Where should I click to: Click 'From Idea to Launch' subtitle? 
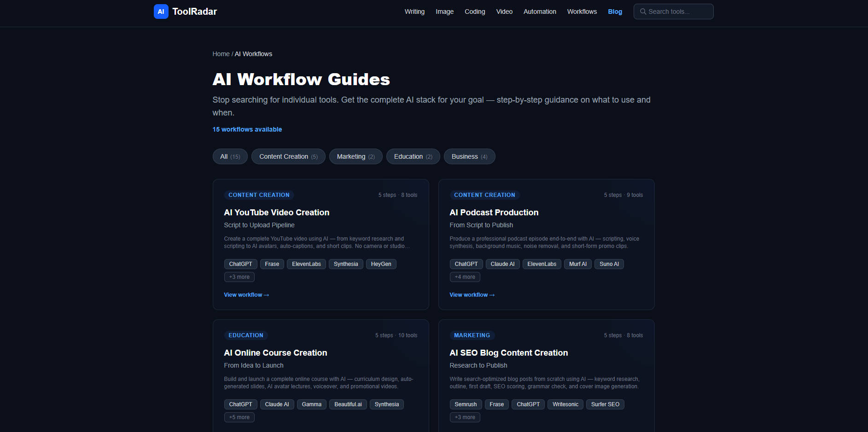click(x=254, y=365)
